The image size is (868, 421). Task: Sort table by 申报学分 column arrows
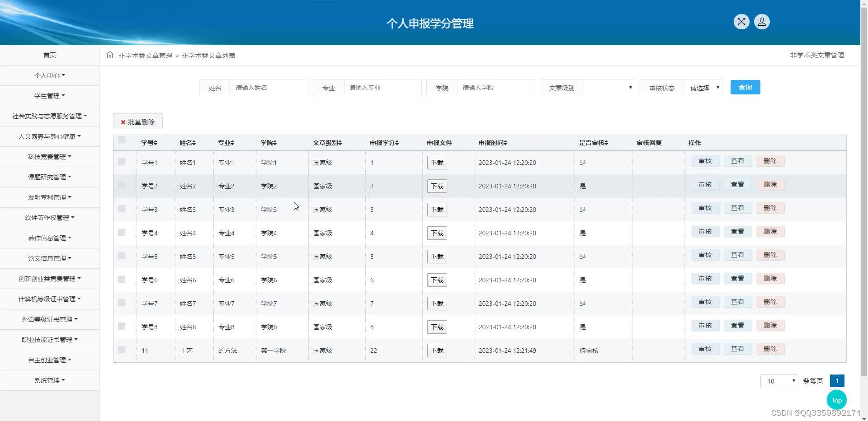[397, 143]
